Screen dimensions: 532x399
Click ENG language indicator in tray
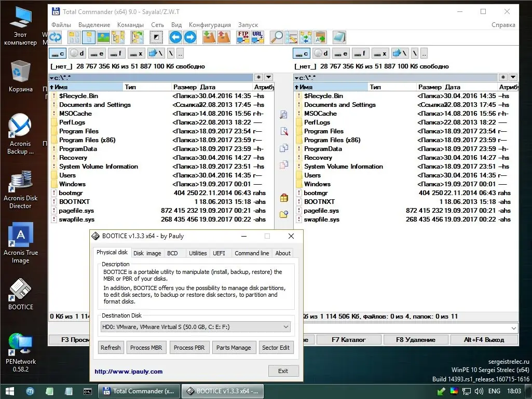tap(494, 391)
